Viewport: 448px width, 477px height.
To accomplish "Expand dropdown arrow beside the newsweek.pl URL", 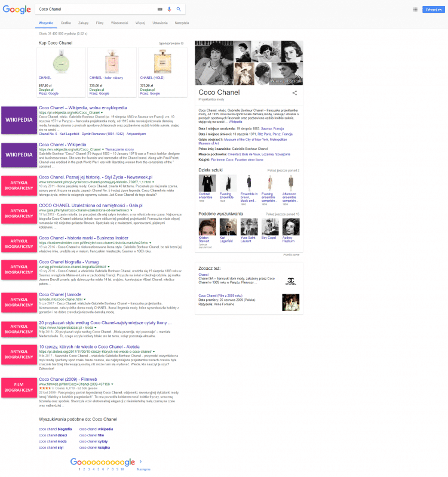I will click(153, 182).
